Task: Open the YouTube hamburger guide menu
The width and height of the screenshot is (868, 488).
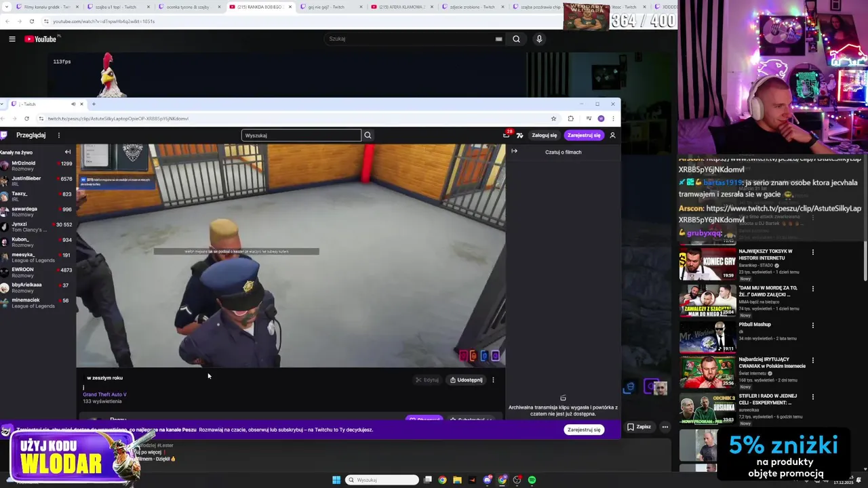Action: 12,39
